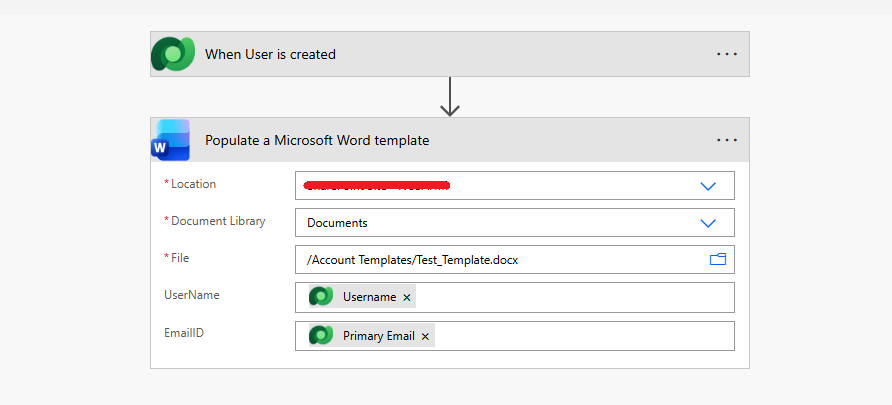The height and width of the screenshot is (405, 892).
Task: Expand the When User is created trigger
Action: (x=449, y=54)
